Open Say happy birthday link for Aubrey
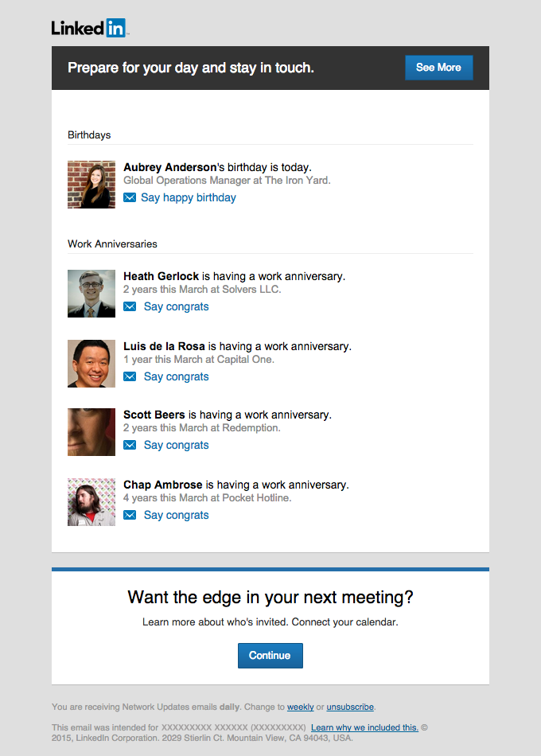The height and width of the screenshot is (756, 541). 189,198
